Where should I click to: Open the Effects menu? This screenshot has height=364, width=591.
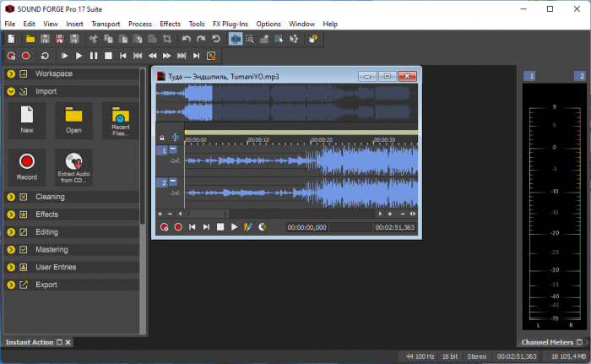point(170,24)
